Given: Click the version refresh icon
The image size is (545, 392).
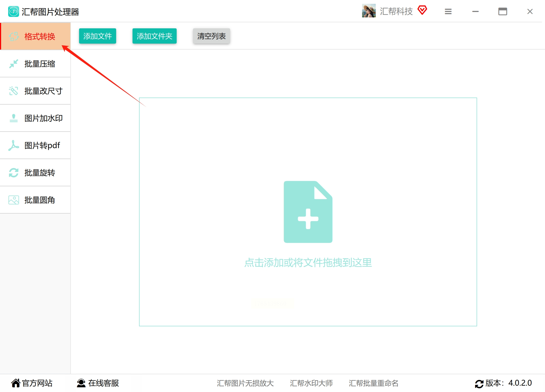Looking at the screenshot, I should 479,384.
